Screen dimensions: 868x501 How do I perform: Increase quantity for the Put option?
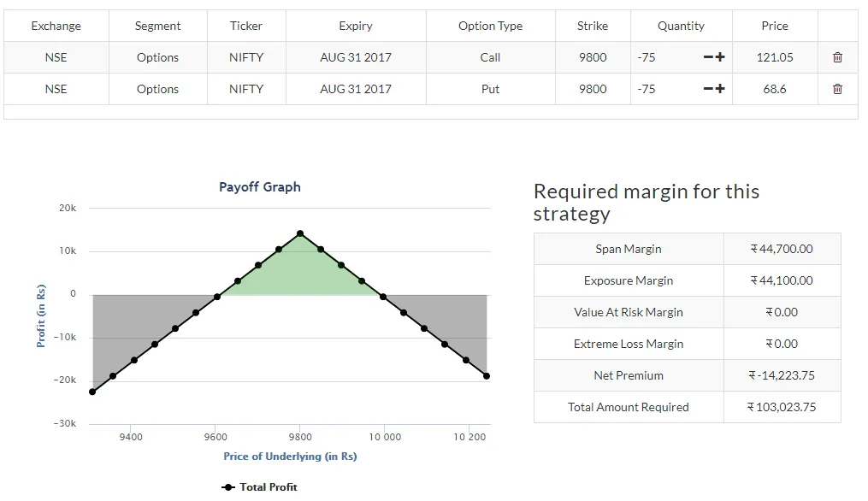coord(720,89)
